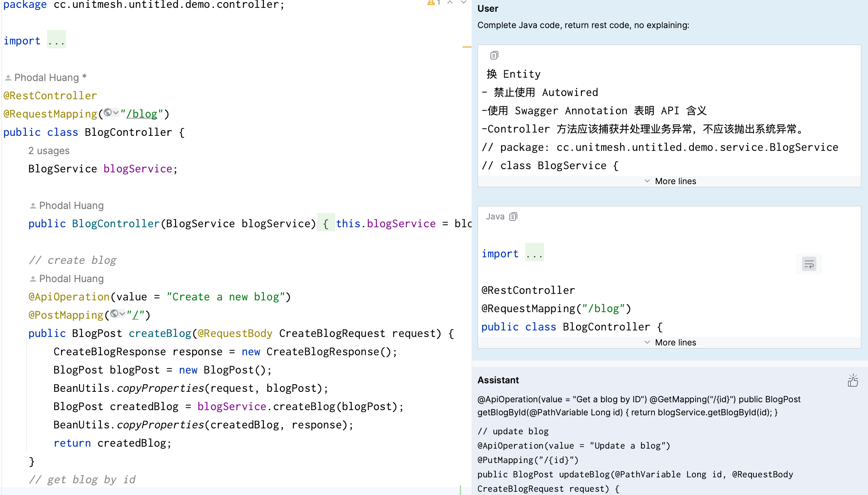Click the 2 usages inlay hint
The height and width of the screenshot is (495, 868).
point(49,151)
